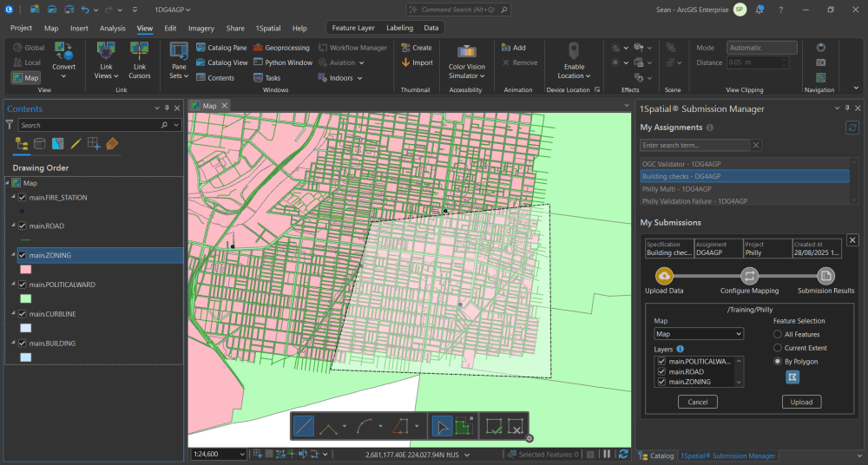
Task: Open the Labeling contextual tab
Action: [x=399, y=28]
